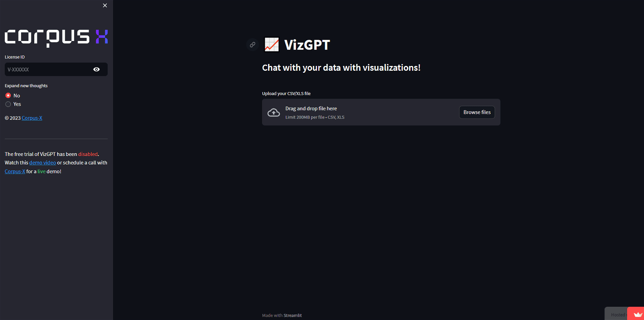Click the Corpus X logo in the sidebar

coord(56,37)
